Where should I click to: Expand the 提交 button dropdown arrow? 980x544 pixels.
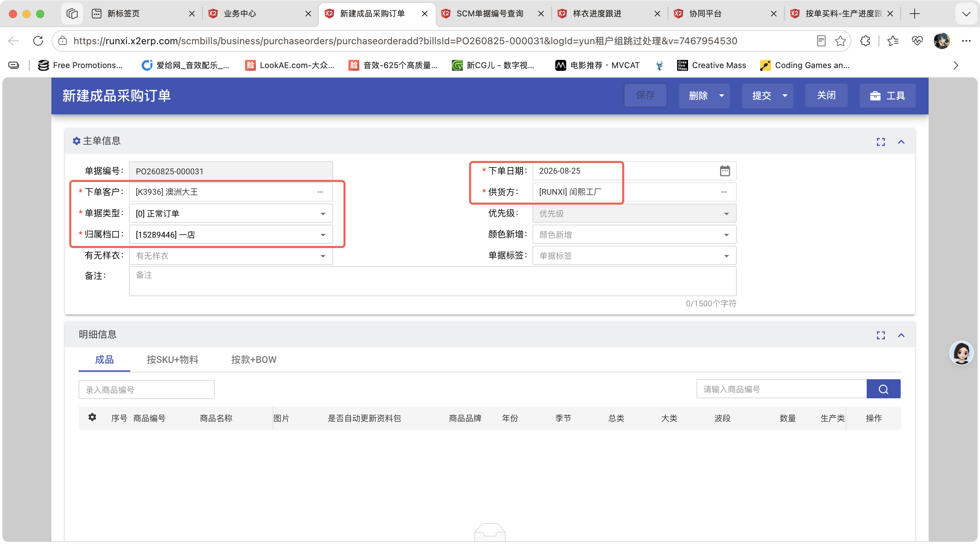(x=784, y=96)
